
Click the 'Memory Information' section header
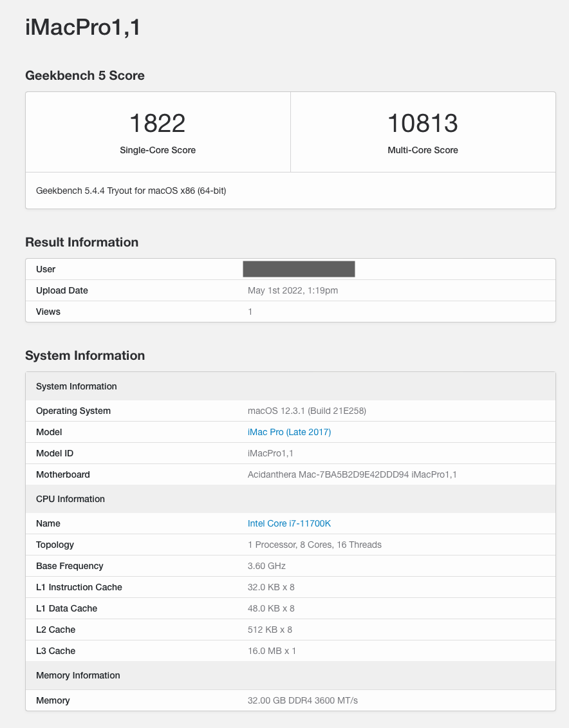tap(290, 675)
